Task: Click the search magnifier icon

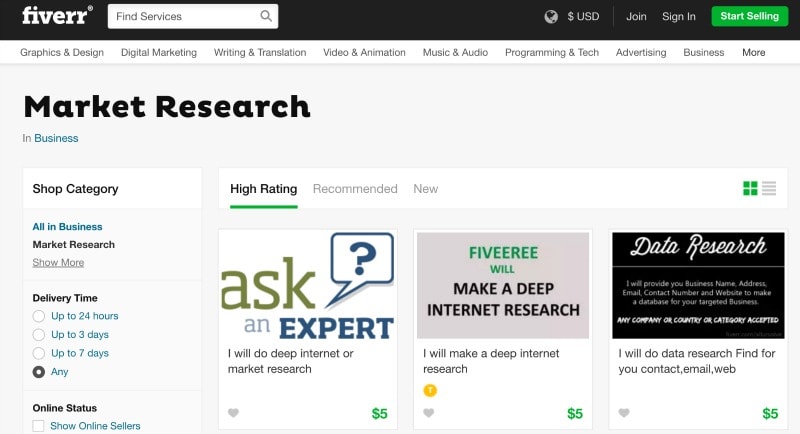Action: [266, 16]
